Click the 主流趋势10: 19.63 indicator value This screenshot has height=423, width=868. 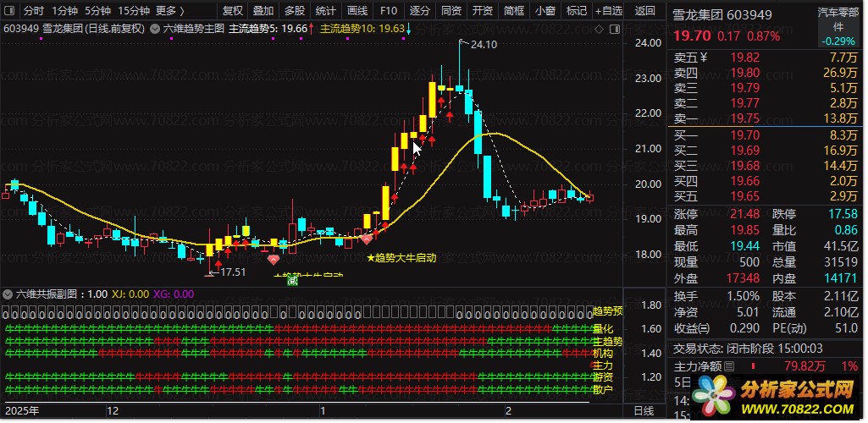click(362, 29)
